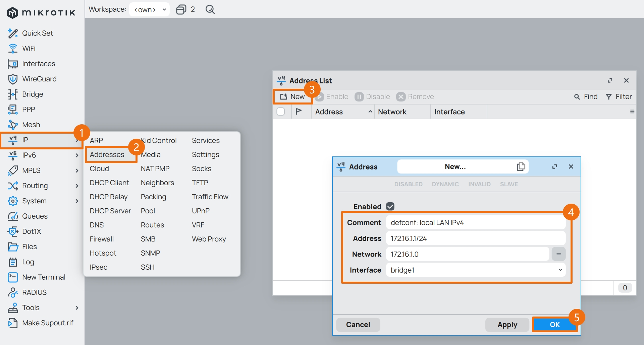Image resolution: width=644 pixels, height=345 pixels.
Task: Click the search magnifier in the top bar
Action: 210,9
